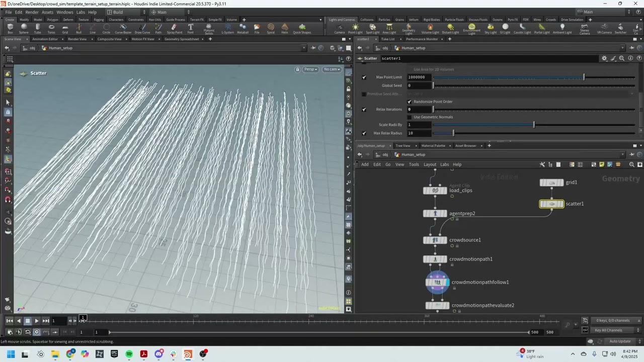
Task: Add an Area Light from the shelf
Action: click(x=389, y=29)
